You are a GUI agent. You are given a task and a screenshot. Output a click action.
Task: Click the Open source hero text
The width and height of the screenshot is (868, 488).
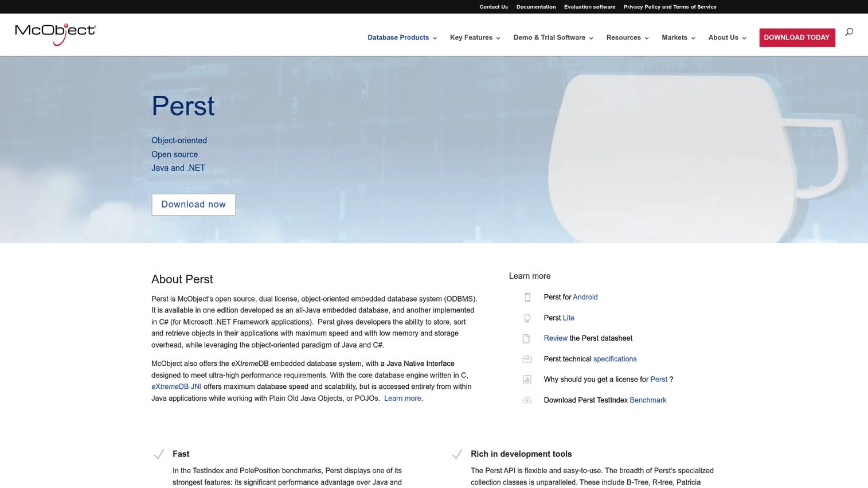click(x=174, y=154)
